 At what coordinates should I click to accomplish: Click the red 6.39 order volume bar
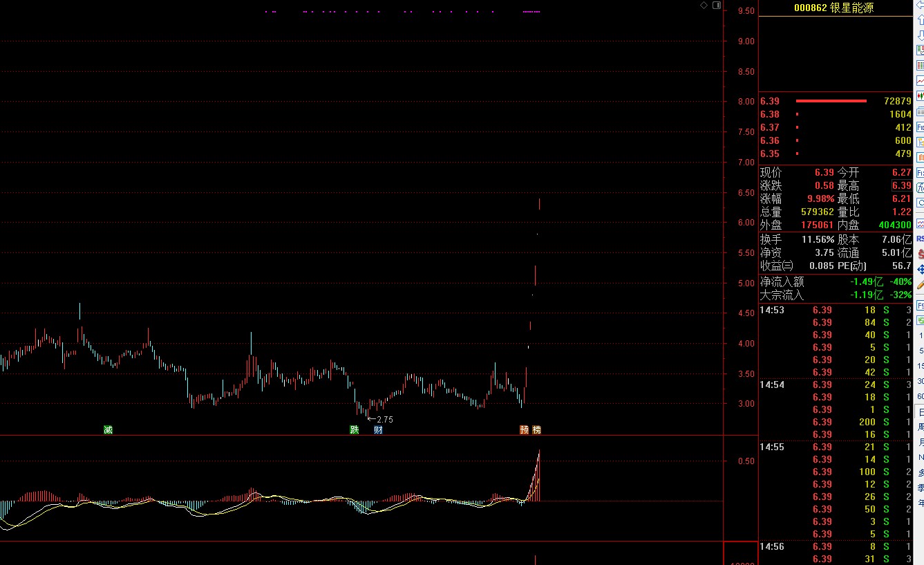point(831,101)
